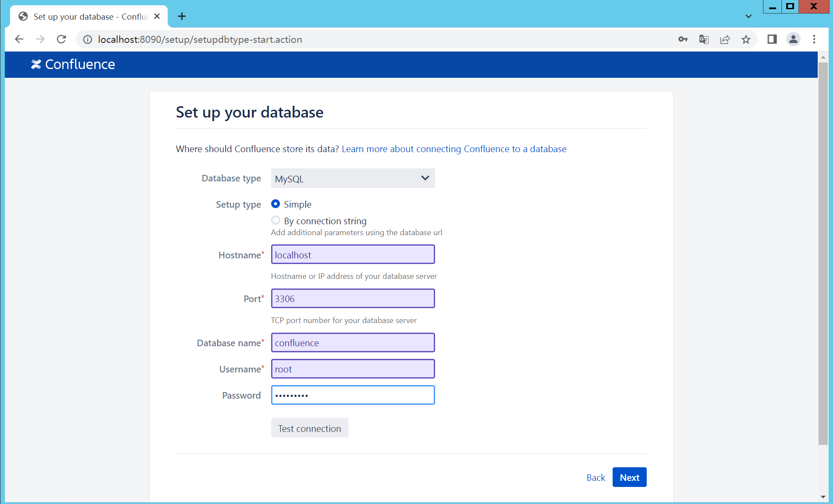
Task: Click the Confluence logo in header
Action: pos(73,64)
